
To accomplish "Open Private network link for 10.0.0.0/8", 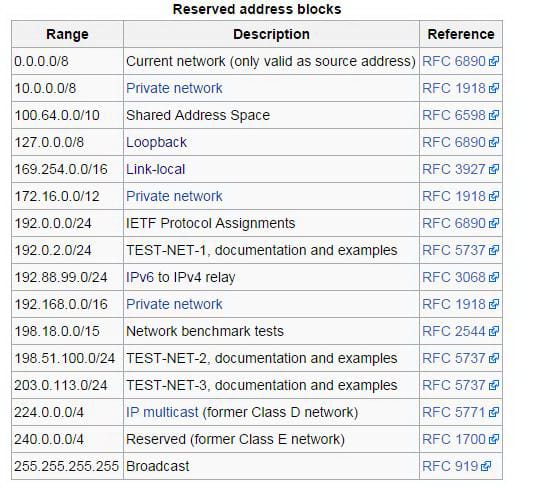I will click(174, 88).
